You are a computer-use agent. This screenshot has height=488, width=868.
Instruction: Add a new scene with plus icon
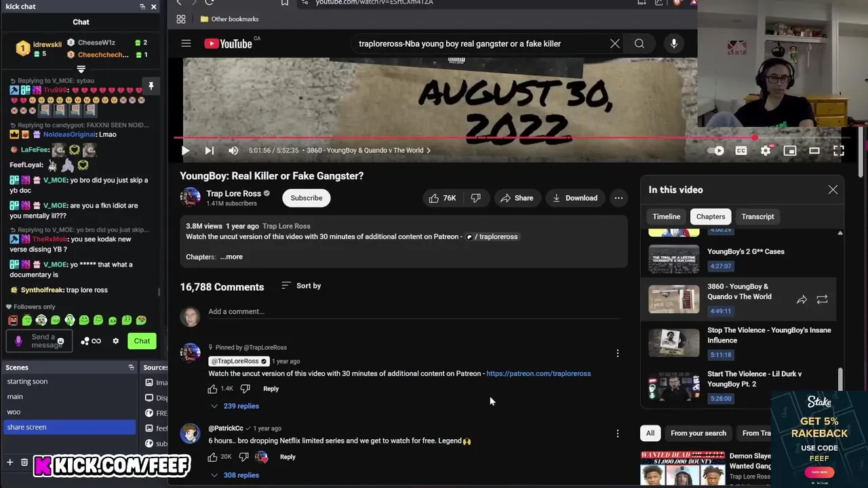coord(9,462)
